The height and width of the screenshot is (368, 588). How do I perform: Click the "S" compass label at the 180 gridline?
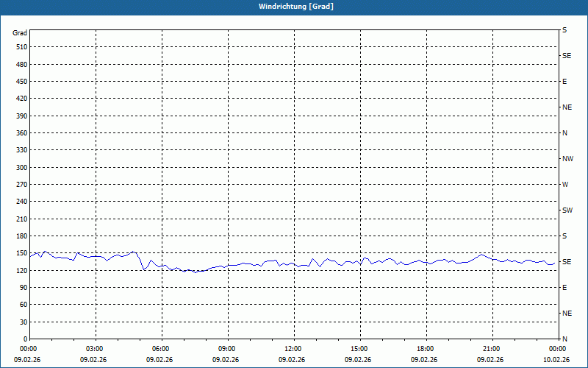tap(564, 236)
